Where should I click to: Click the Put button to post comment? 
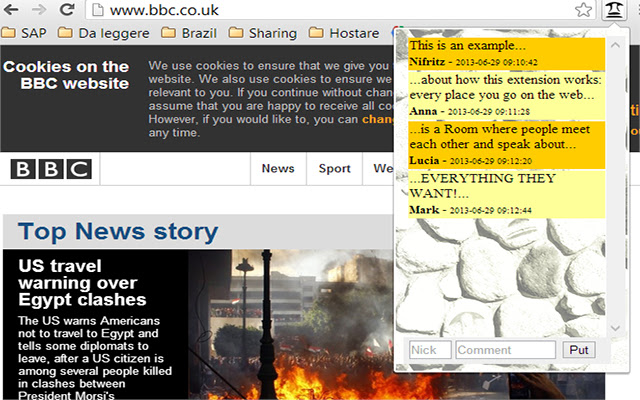tap(579, 350)
